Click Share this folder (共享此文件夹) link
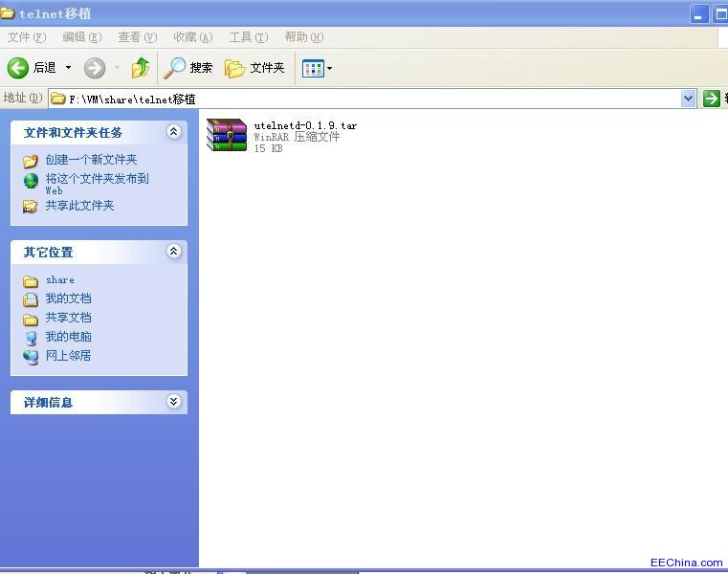Image resolution: width=728 pixels, height=574 pixels. coord(79,206)
